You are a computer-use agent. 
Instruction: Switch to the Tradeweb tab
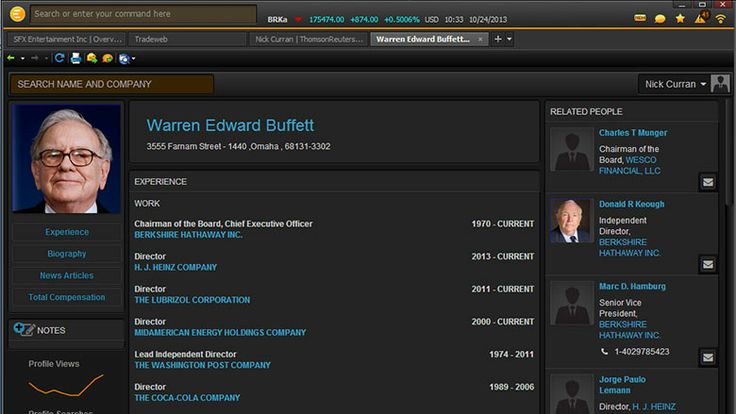[x=187, y=39]
